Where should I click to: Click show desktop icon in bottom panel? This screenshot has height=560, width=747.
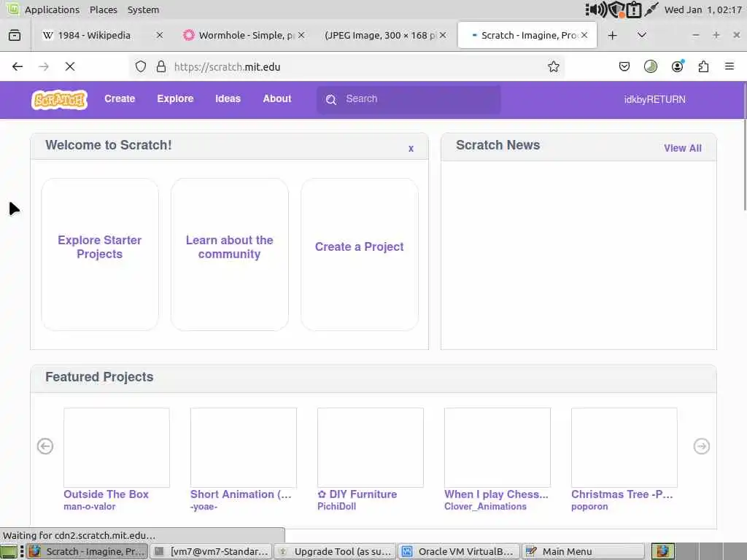pyautogui.click(x=9, y=551)
